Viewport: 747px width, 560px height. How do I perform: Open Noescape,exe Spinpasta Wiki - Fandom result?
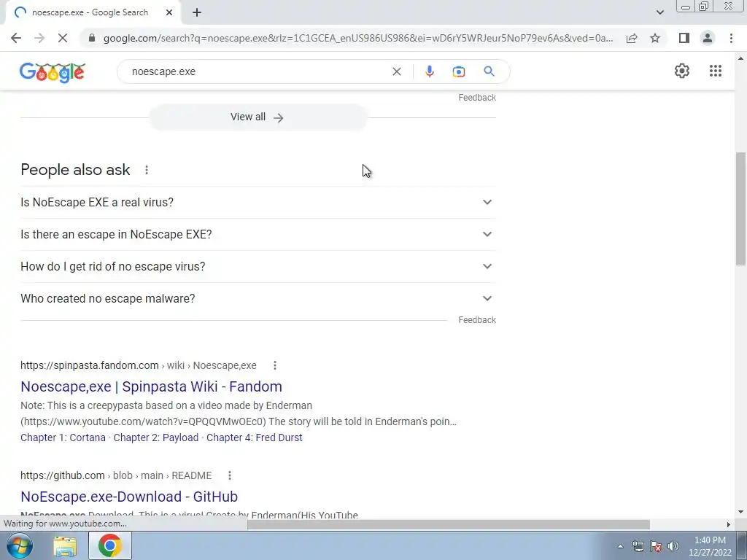(152, 386)
